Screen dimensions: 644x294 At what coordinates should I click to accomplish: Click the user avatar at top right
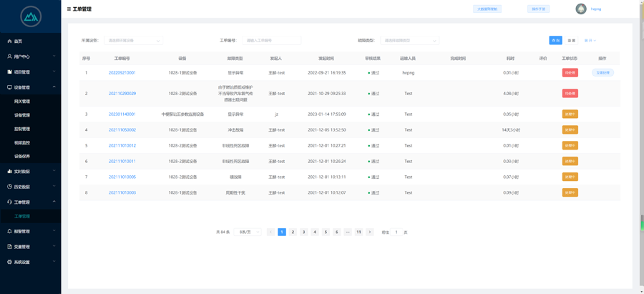(x=581, y=9)
